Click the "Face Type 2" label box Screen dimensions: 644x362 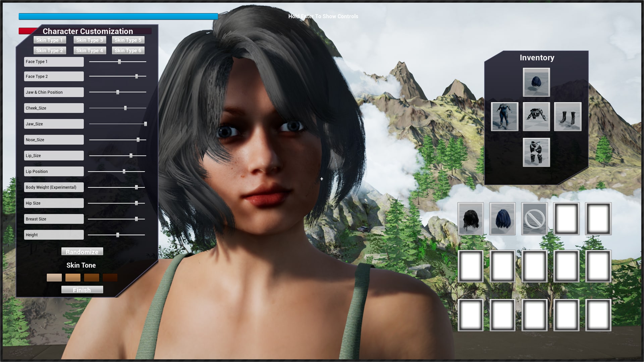click(54, 76)
